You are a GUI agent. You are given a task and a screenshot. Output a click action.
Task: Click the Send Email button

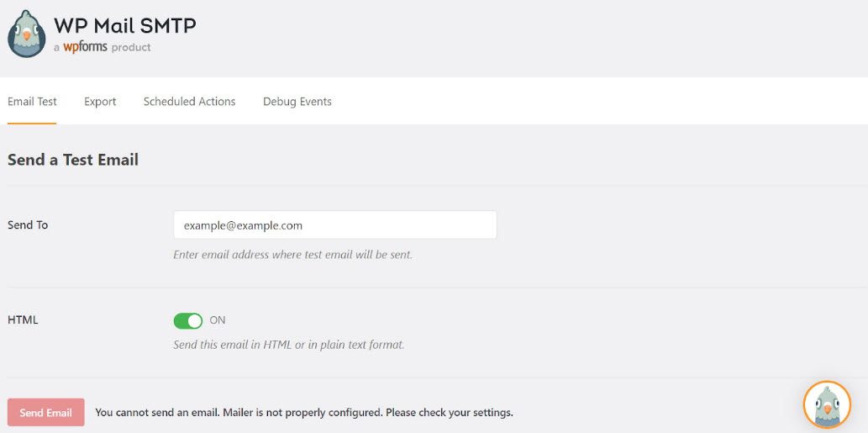[x=46, y=413]
